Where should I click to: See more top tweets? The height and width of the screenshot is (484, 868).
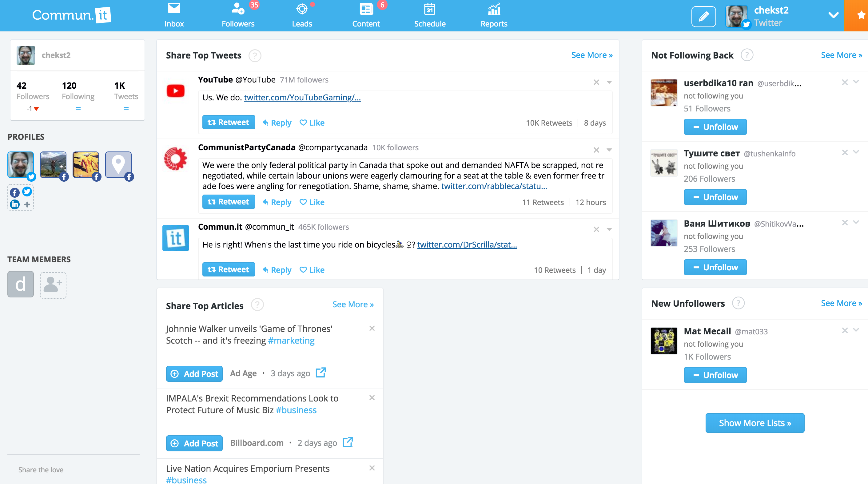[592, 55]
